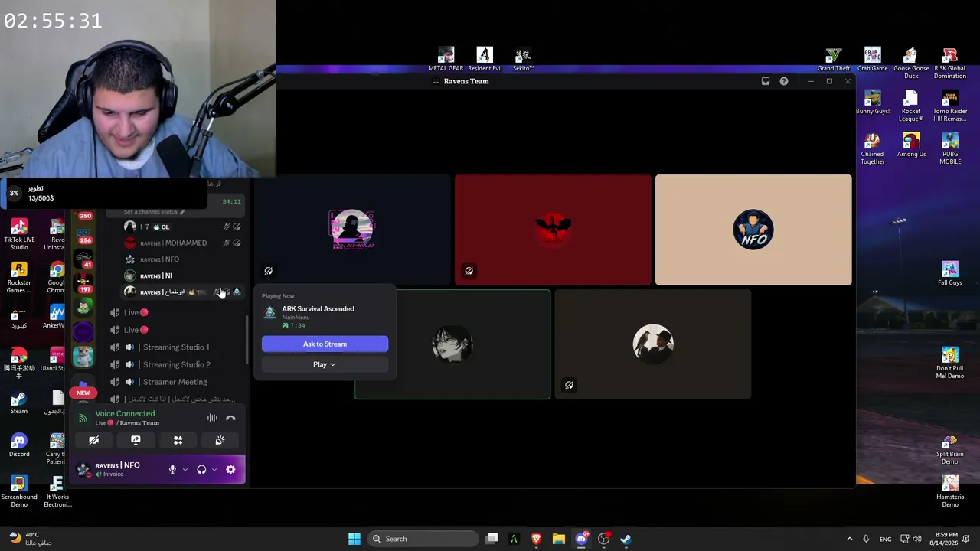Open File Explorer from taskbar
Viewport: 980px width, 551px height.
559,539
